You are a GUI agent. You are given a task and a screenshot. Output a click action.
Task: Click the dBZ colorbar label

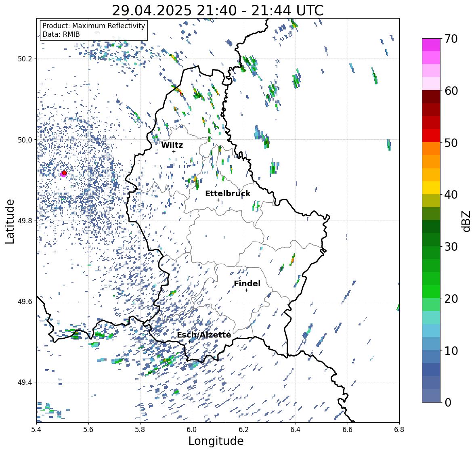click(x=467, y=221)
